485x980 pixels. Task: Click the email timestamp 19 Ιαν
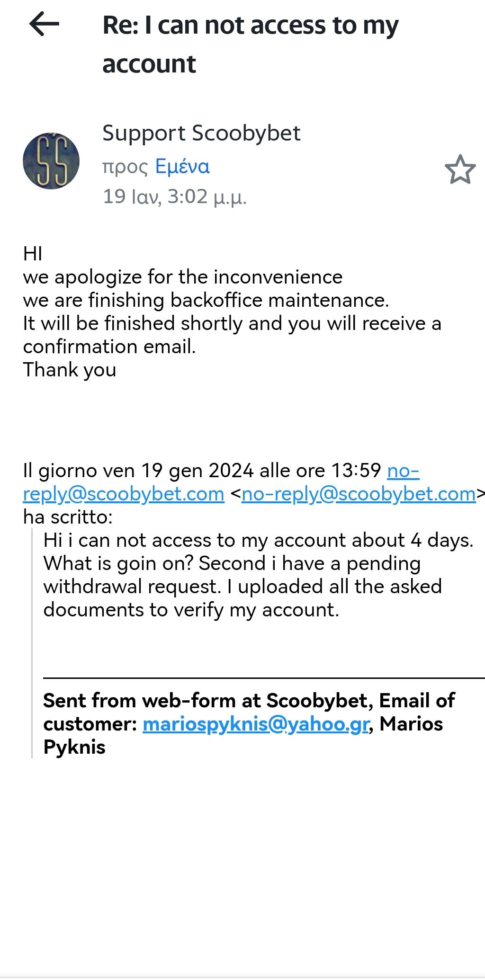(x=174, y=196)
